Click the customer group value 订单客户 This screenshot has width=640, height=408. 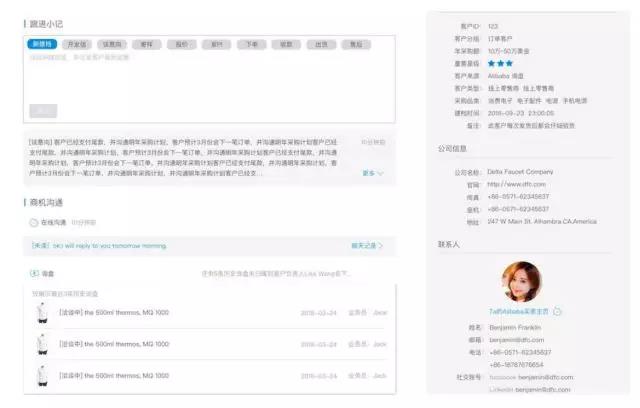tap(500, 39)
